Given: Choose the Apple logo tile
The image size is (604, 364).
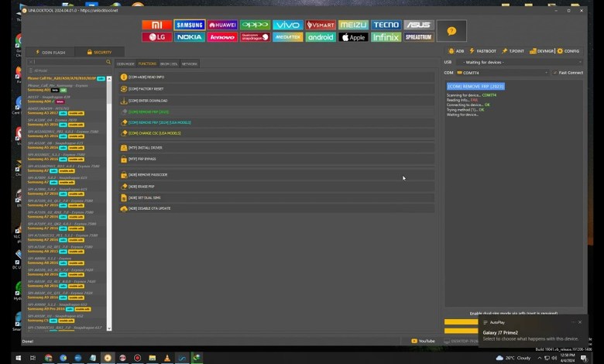Looking at the screenshot, I should pos(353,37).
